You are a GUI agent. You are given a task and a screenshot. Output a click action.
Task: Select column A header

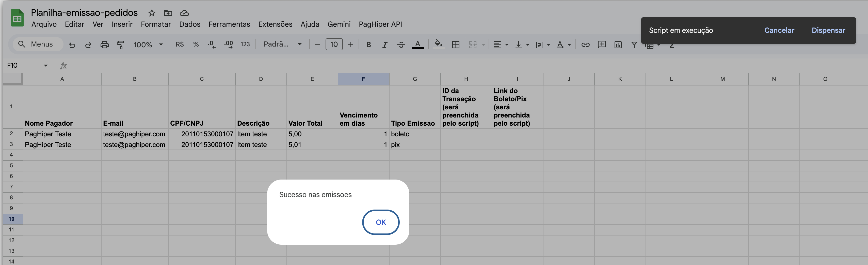tap(62, 79)
